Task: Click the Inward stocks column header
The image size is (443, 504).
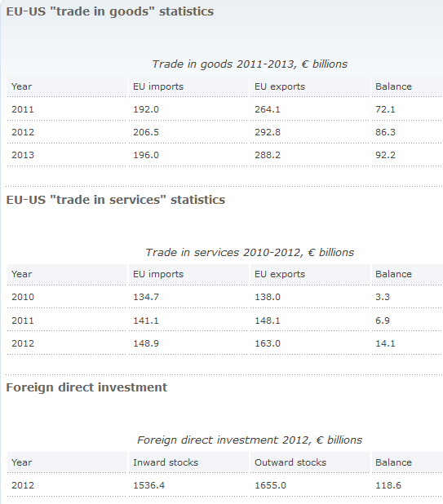Action: pos(166,462)
